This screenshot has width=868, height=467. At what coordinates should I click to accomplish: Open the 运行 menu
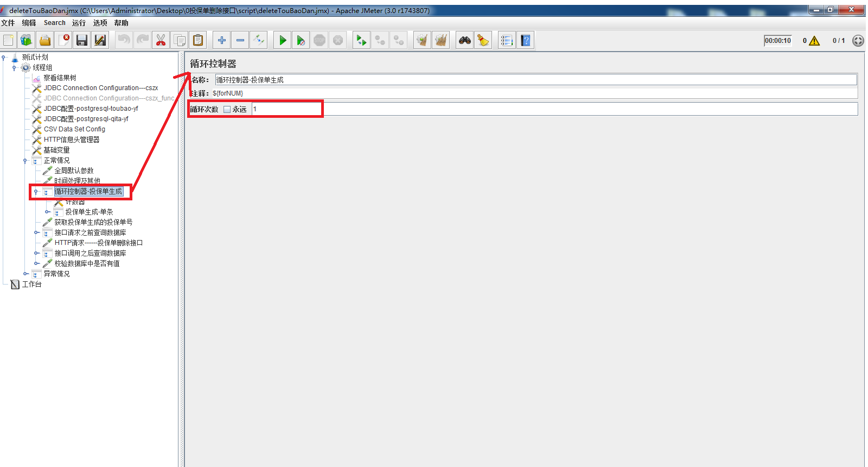pyautogui.click(x=79, y=23)
